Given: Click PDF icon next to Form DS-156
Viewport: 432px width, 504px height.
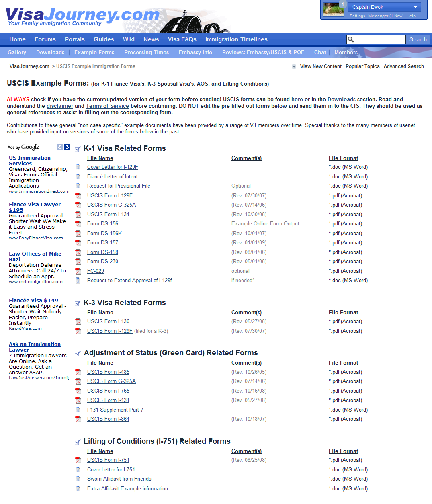Looking at the screenshot, I should tap(78, 224).
